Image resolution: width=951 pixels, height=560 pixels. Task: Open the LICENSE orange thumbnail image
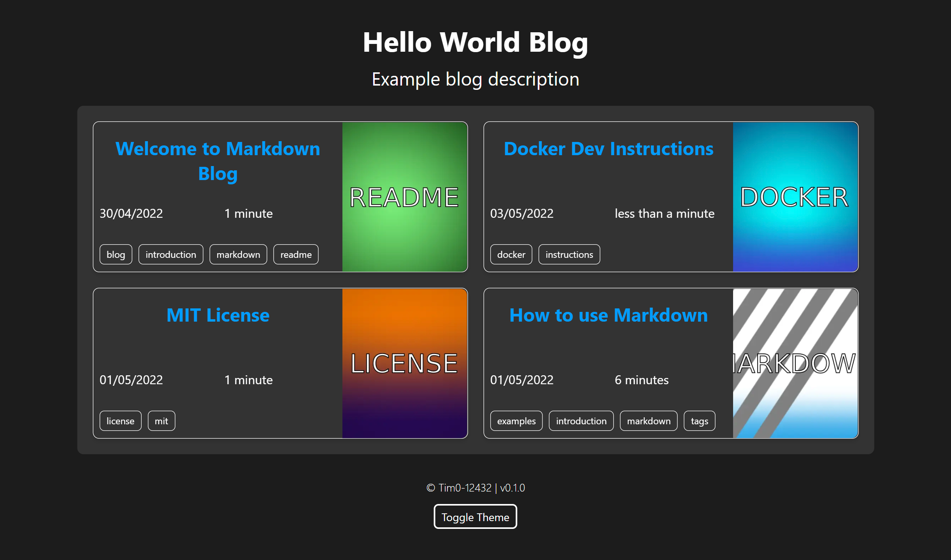click(405, 363)
